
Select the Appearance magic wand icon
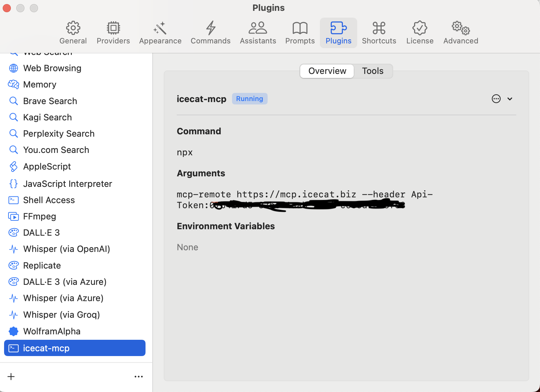coord(160,28)
